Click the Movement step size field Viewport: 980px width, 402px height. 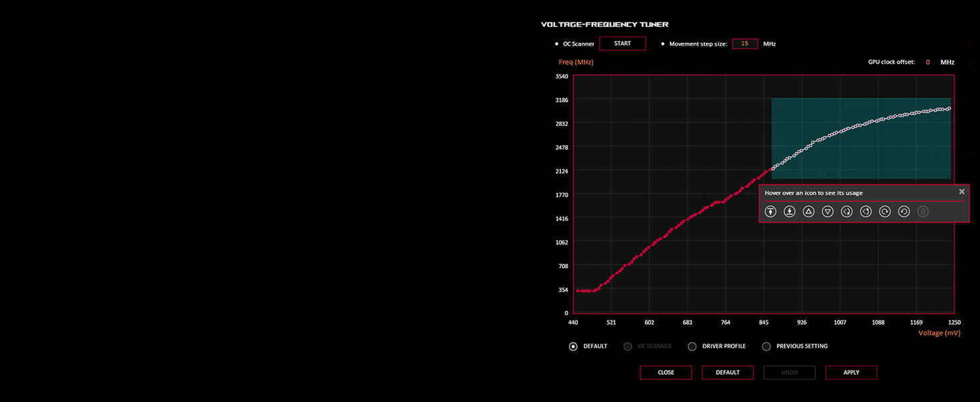tap(745, 44)
